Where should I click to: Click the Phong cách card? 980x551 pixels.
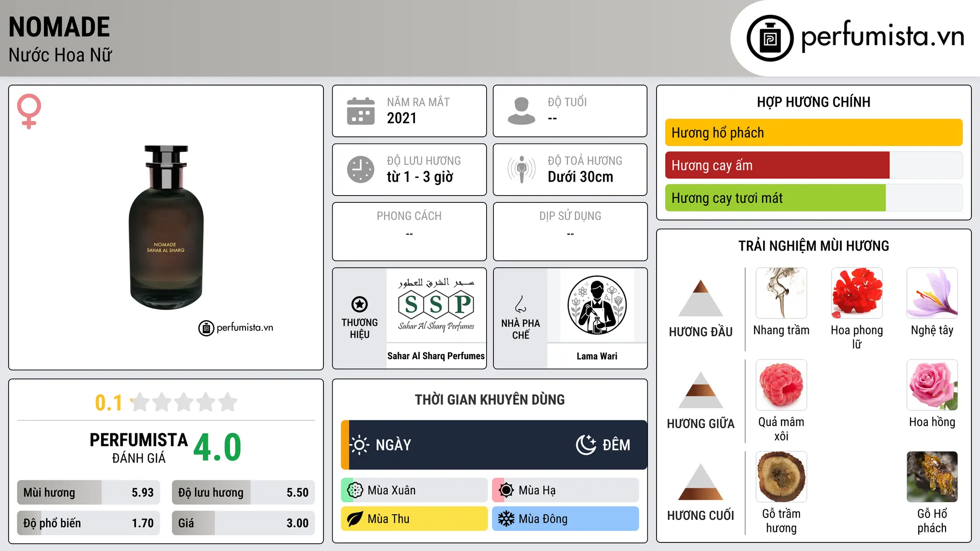click(409, 231)
